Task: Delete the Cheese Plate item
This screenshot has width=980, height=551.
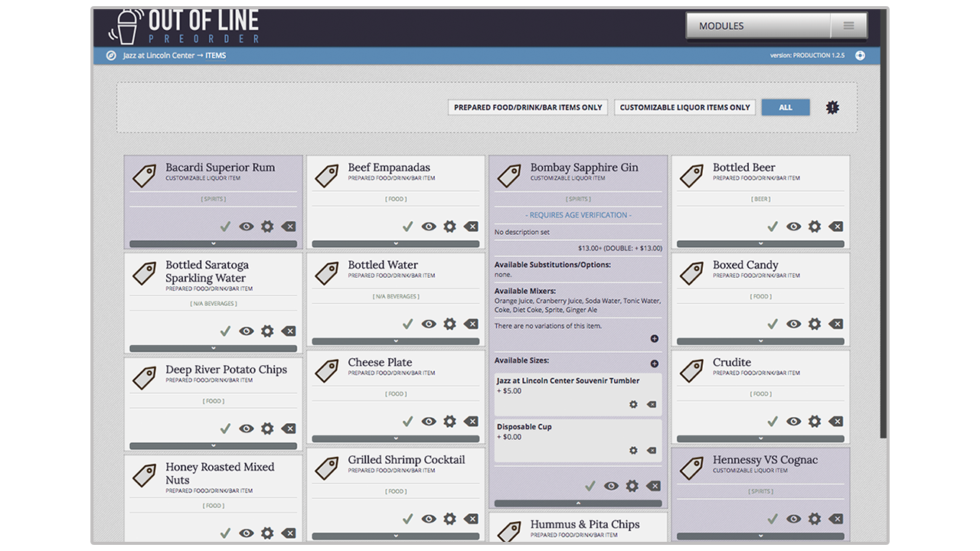Action: click(471, 421)
